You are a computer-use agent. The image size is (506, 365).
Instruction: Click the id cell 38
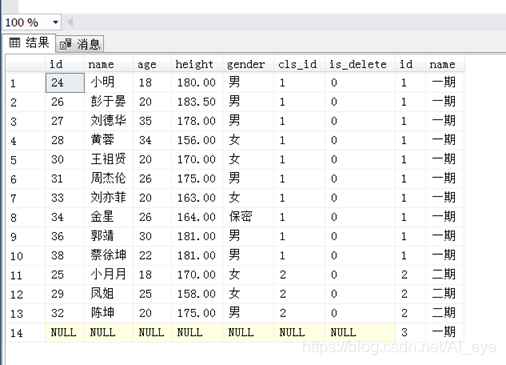point(65,255)
